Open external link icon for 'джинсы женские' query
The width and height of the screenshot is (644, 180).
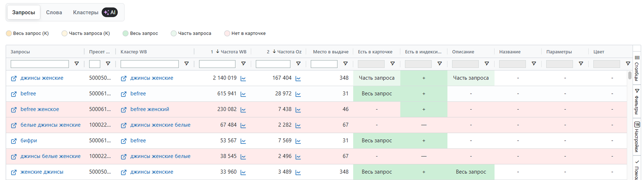14,79
